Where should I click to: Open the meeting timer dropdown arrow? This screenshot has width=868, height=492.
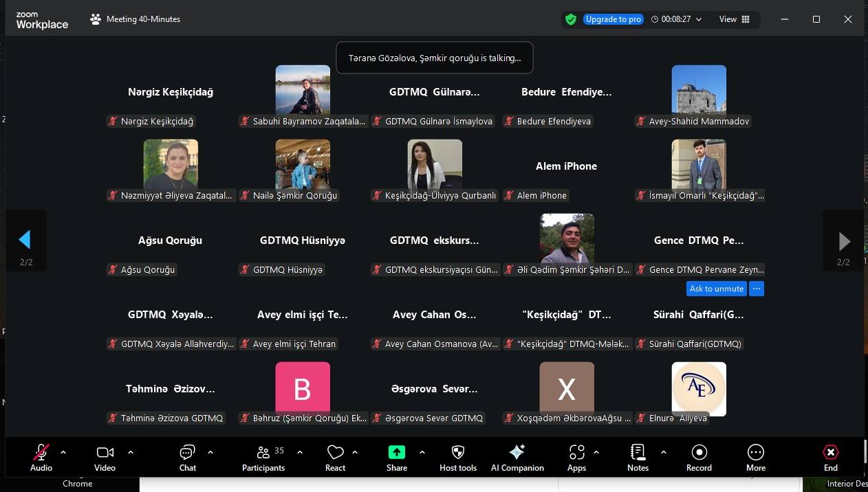(699, 19)
